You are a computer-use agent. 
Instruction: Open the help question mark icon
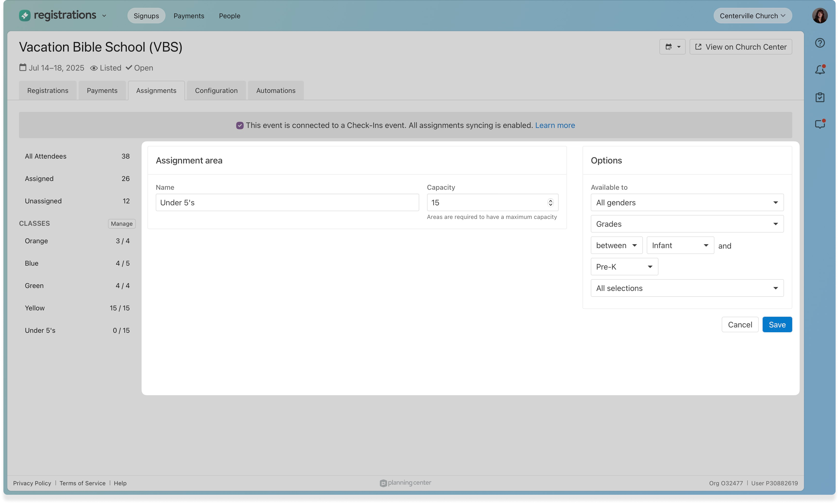pyautogui.click(x=820, y=43)
